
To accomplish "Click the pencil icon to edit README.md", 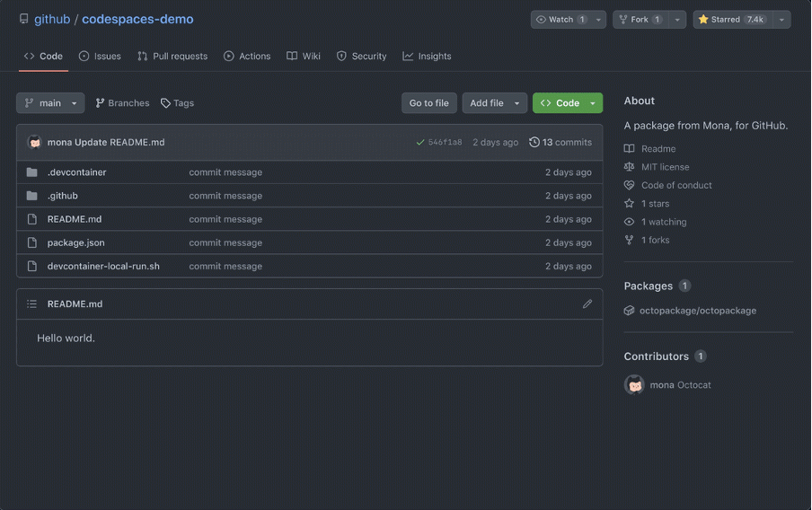I will pos(587,304).
